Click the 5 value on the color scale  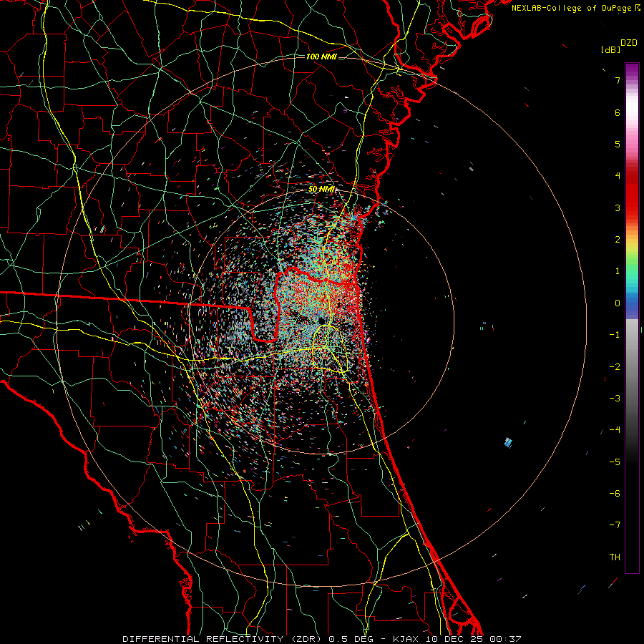[618, 144]
